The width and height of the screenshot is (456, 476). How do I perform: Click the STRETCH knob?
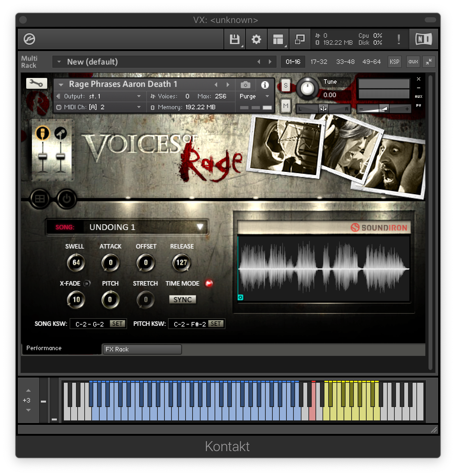click(146, 300)
